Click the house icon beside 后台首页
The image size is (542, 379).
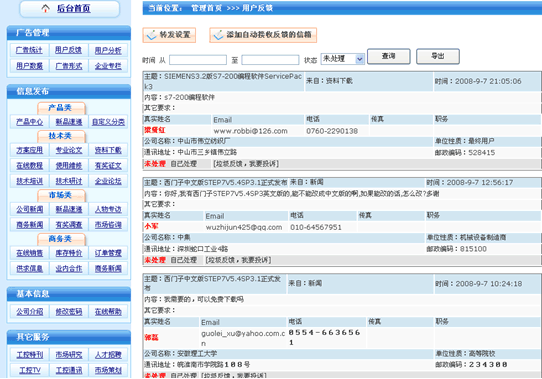(x=45, y=8)
